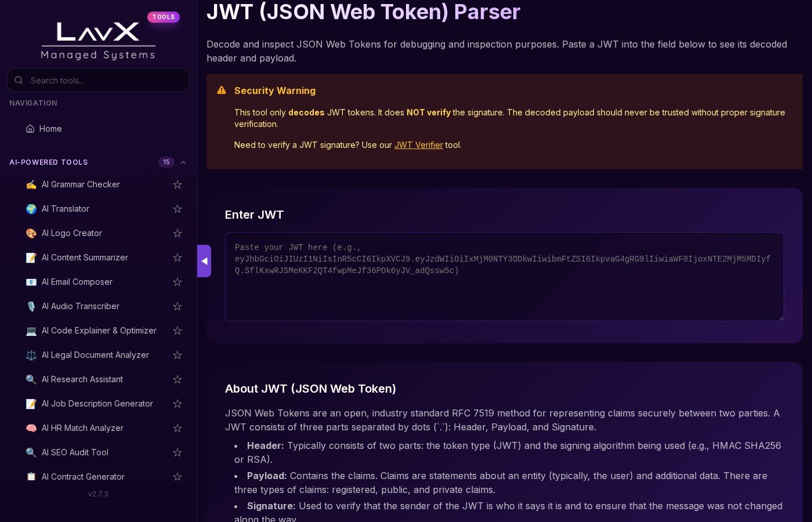Open AI Research Assistant from the sidebar
The height and width of the screenshot is (522, 812).
click(82, 379)
